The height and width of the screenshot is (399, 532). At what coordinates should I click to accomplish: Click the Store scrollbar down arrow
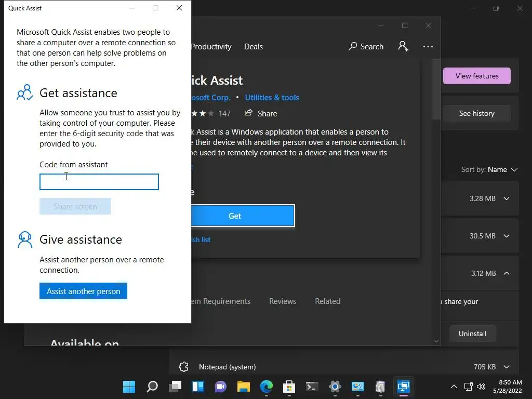(436, 341)
